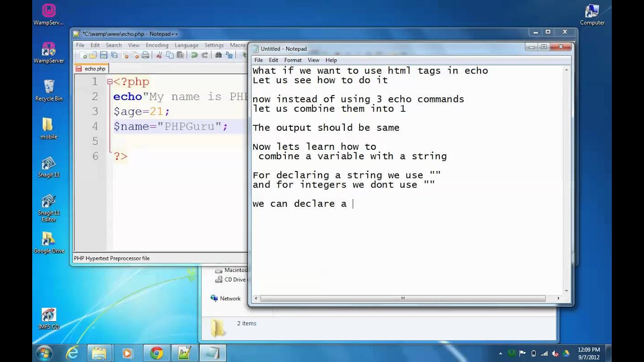Open the Recycle Bin desktop icon
644x362 pixels.
click(49, 90)
